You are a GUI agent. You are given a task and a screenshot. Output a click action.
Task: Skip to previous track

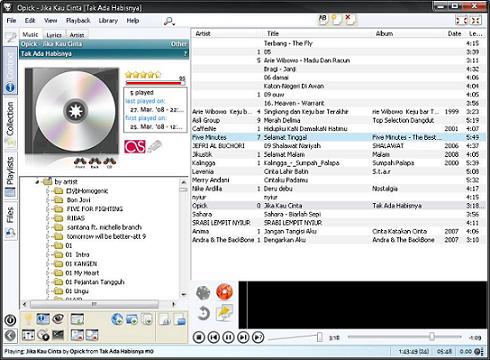pyautogui.click(x=214, y=337)
